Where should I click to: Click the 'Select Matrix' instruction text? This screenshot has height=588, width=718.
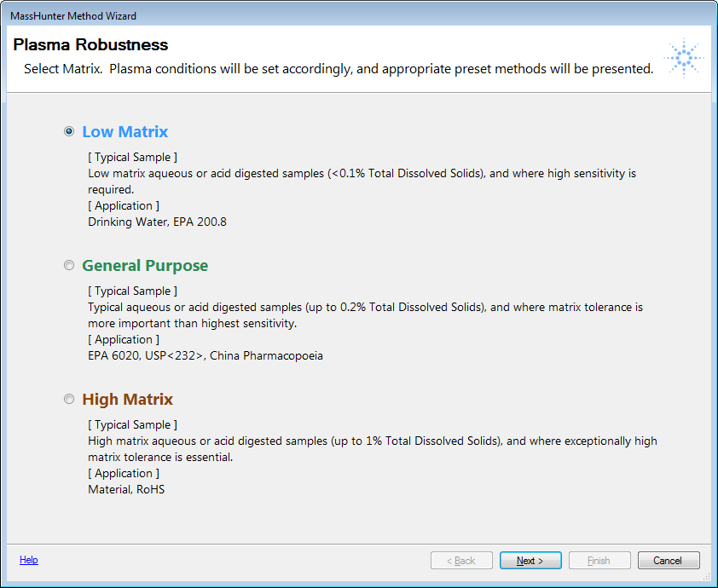click(339, 69)
